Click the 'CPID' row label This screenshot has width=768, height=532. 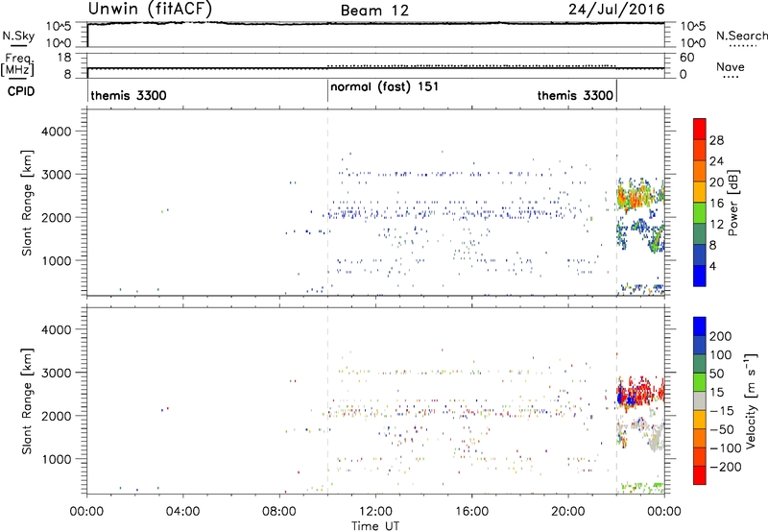[21, 91]
